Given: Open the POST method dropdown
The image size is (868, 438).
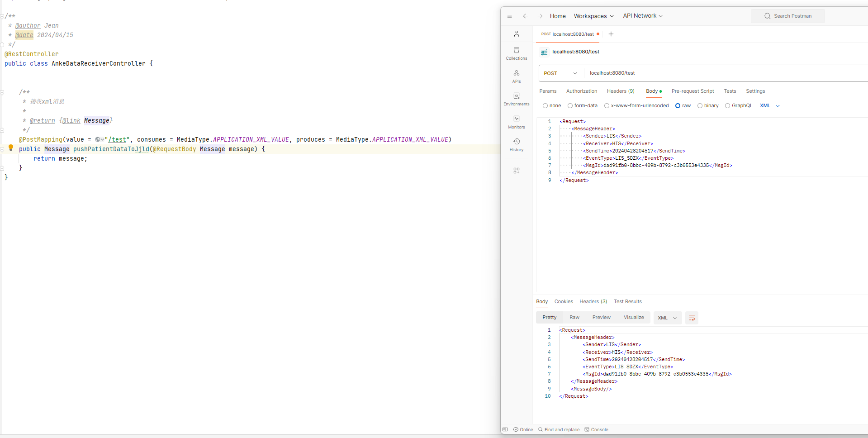Looking at the screenshot, I should [x=561, y=73].
